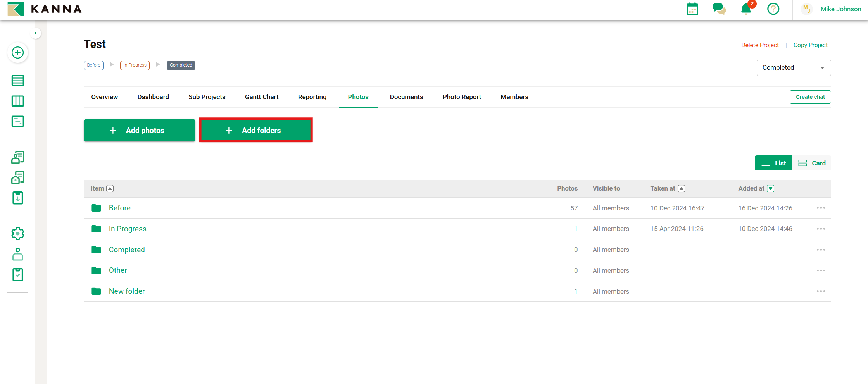This screenshot has height=384, width=868.
Task: Select the In Progress status tag
Action: point(135,65)
